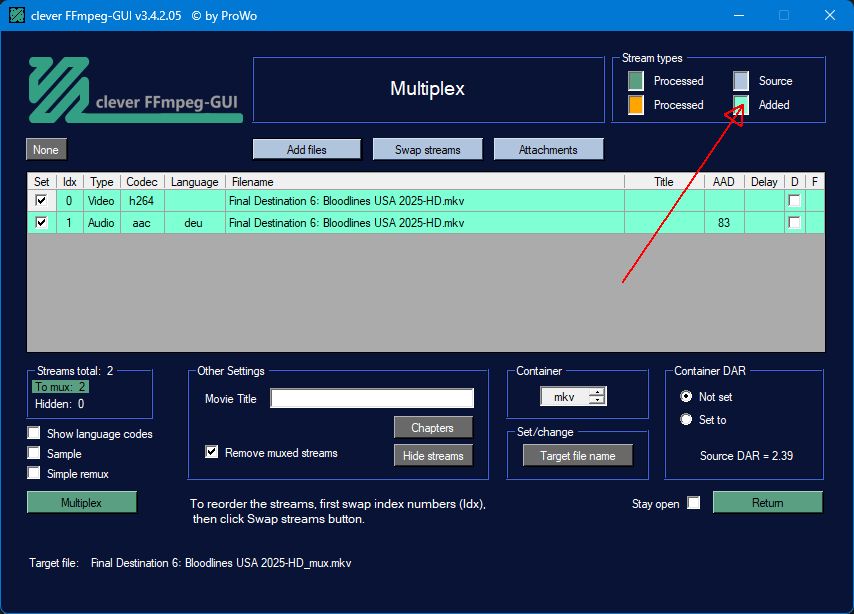The image size is (854, 614).
Task: Enable Show language codes checkbox
Action: 34,433
